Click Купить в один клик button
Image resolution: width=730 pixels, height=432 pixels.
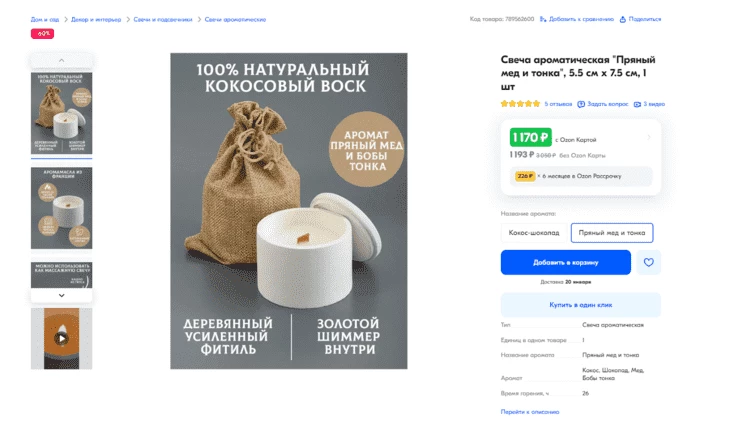coord(581,305)
